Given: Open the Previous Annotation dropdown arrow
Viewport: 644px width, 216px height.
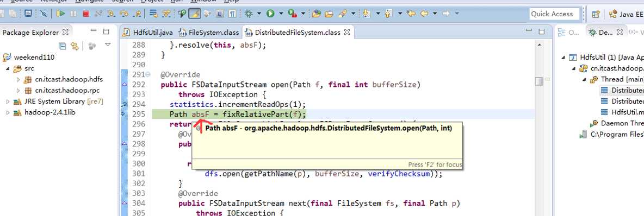Looking at the screenshot, I should click(x=400, y=14).
